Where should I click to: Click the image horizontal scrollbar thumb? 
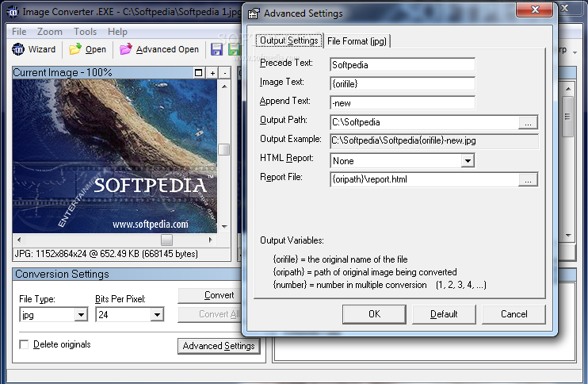(x=166, y=240)
